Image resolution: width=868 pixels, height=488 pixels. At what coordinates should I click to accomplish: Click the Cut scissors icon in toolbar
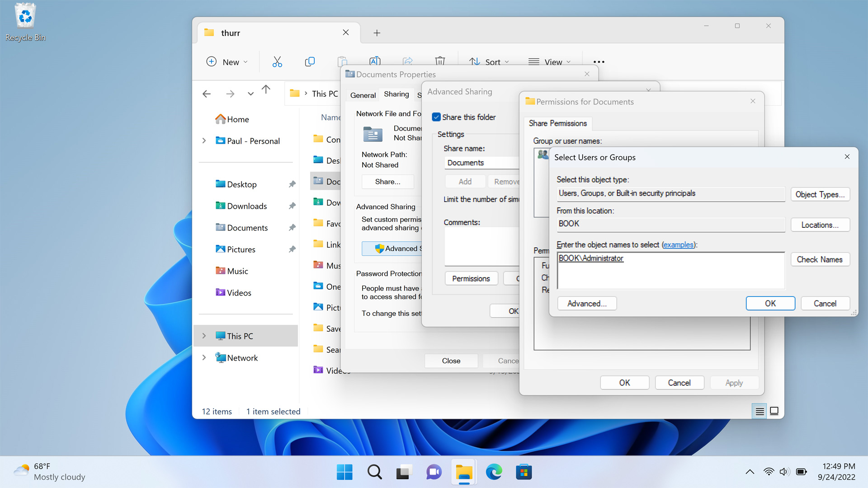(277, 62)
